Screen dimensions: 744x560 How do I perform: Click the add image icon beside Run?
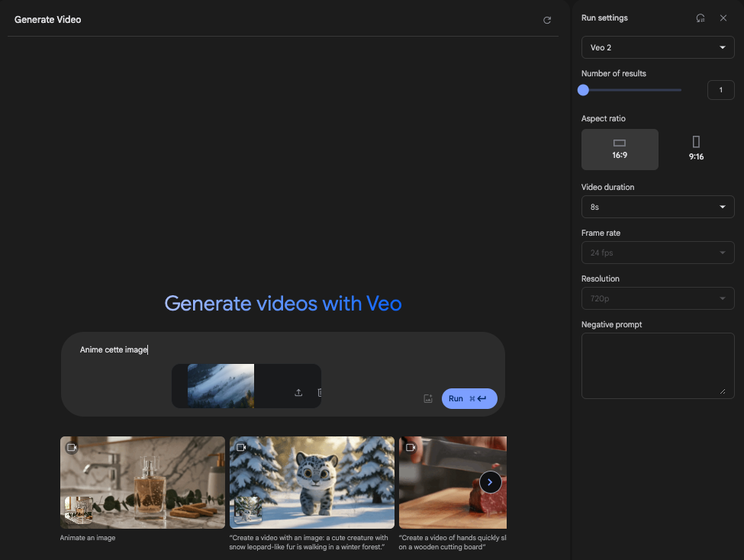[x=428, y=398]
